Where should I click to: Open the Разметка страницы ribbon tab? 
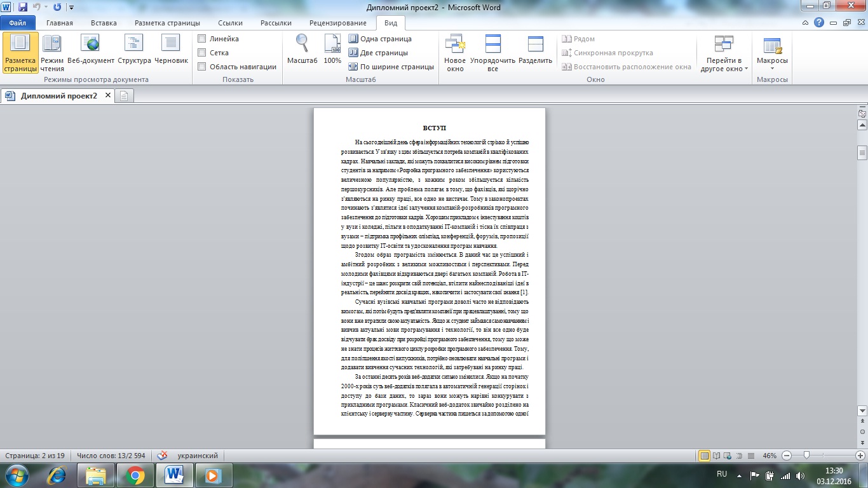click(x=167, y=23)
